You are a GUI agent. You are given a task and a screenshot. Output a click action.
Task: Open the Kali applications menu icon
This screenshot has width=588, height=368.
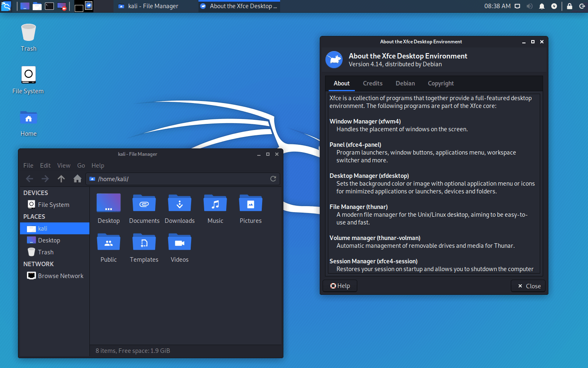(6, 6)
